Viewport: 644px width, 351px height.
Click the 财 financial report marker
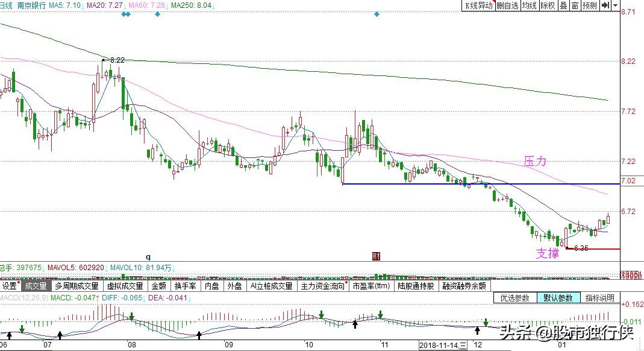coord(376,256)
